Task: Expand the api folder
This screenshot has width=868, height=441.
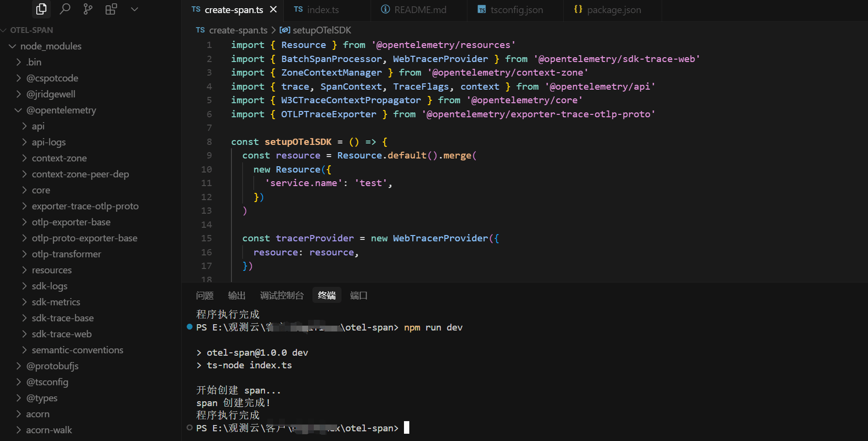Action: coord(24,126)
